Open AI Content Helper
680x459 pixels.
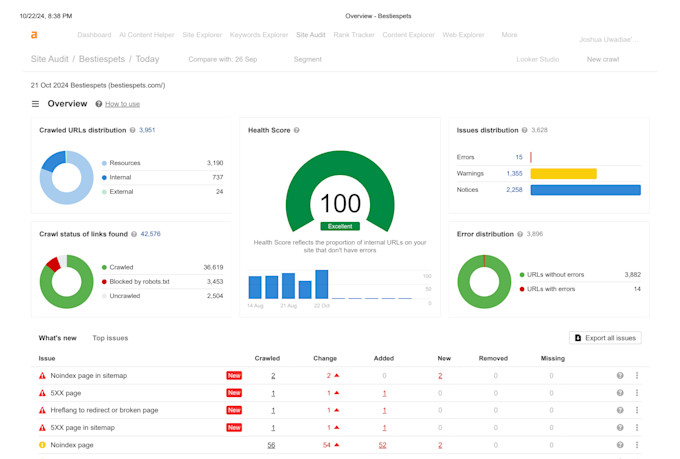(x=147, y=35)
